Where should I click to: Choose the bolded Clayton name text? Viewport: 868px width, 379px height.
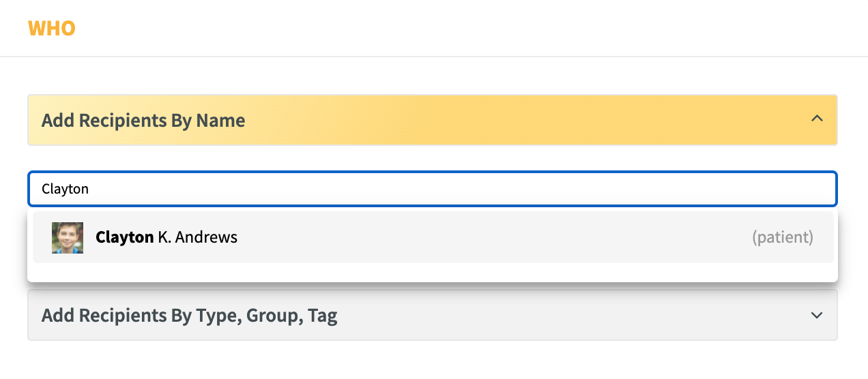coord(124,237)
